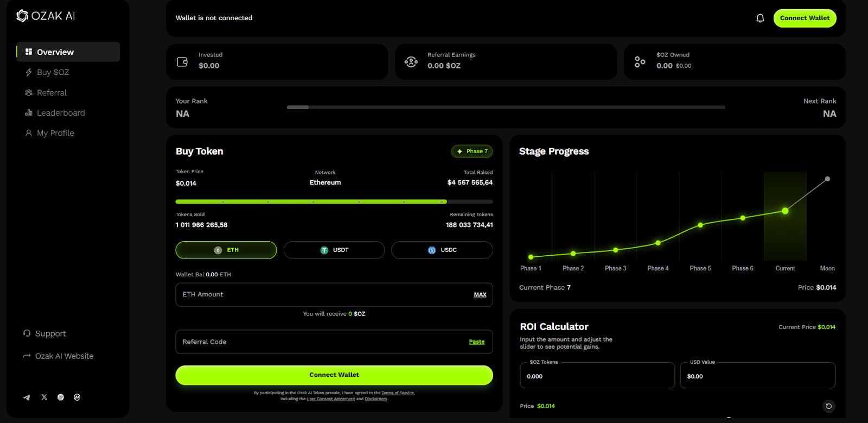Reset the ROI Calculator with refresh icon

[828, 406]
